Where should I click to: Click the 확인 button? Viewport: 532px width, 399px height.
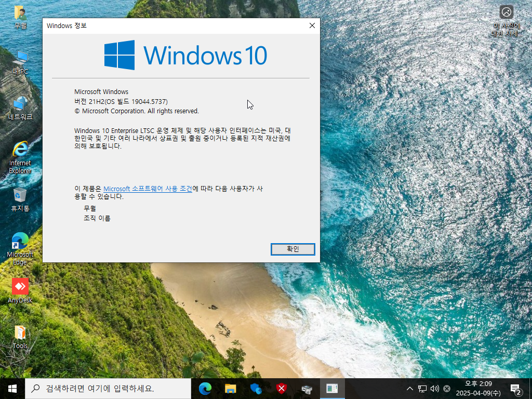[x=293, y=249]
